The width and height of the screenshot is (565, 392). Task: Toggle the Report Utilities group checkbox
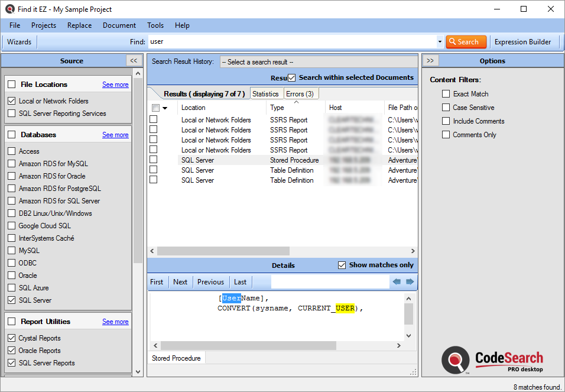[x=12, y=321]
